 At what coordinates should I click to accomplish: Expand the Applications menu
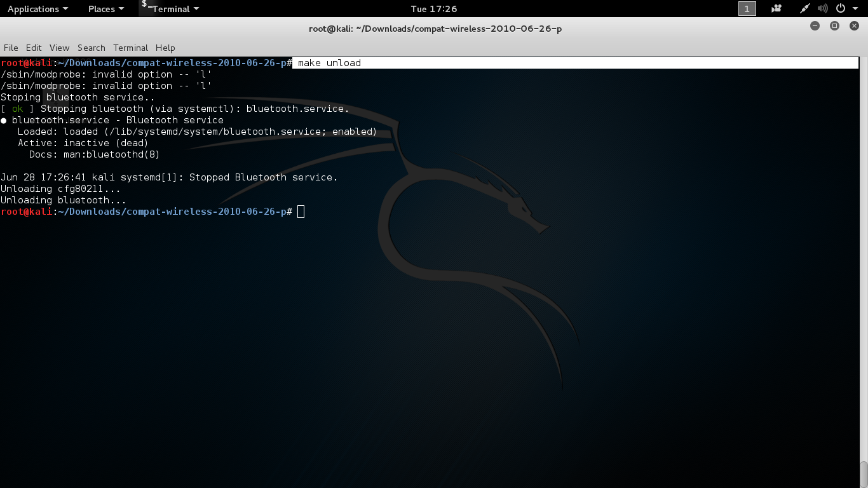[34, 8]
